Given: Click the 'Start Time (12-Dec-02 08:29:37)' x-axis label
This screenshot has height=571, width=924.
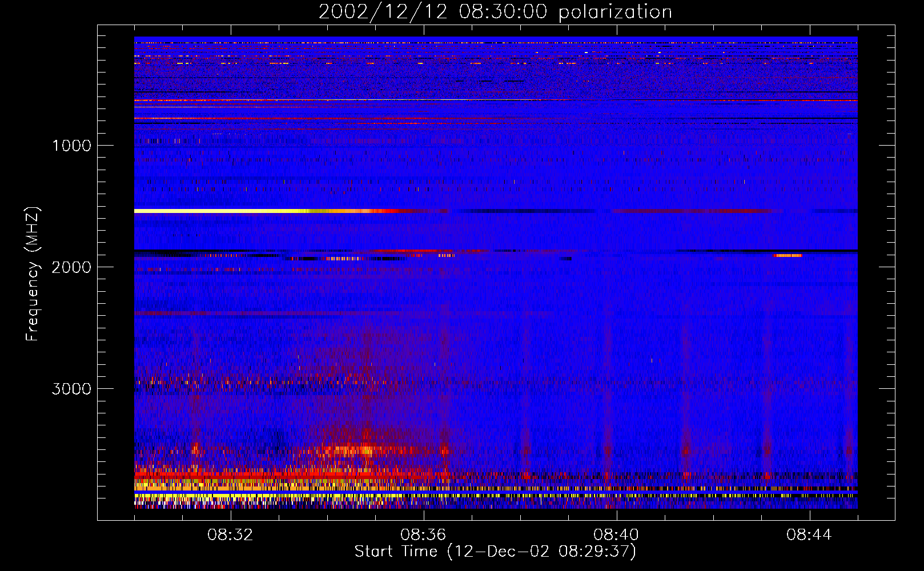Looking at the screenshot, I should (x=495, y=552).
